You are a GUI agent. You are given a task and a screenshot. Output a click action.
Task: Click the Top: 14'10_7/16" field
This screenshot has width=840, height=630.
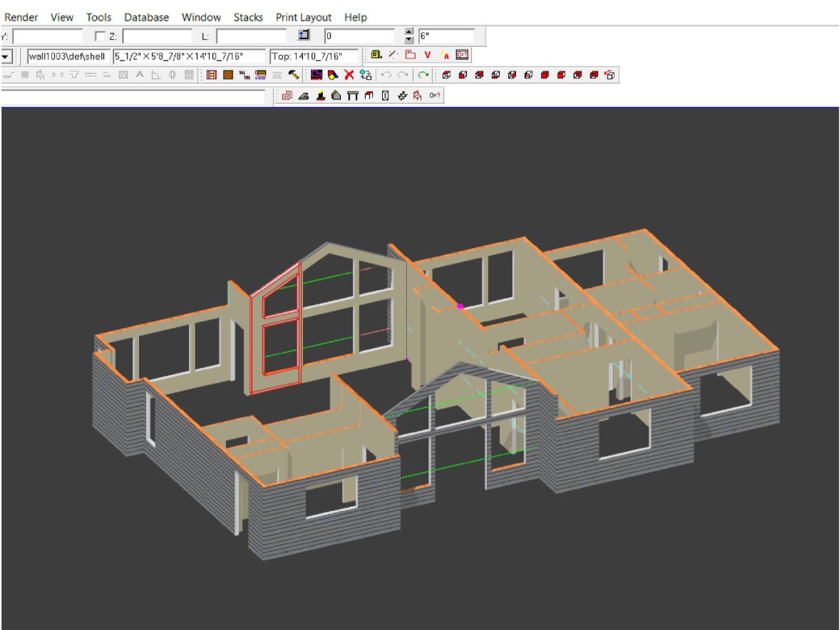[314, 57]
